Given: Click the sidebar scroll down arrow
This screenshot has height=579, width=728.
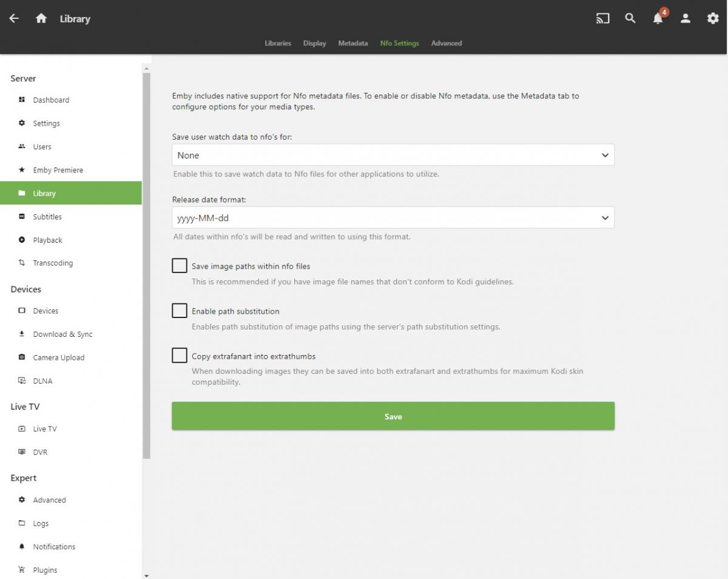Looking at the screenshot, I should [x=146, y=574].
